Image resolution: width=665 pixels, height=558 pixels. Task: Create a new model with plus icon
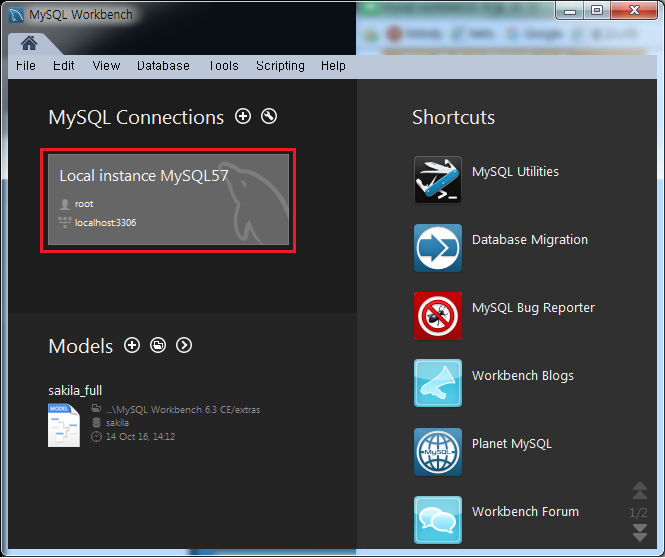pyautogui.click(x=132, y=345)
